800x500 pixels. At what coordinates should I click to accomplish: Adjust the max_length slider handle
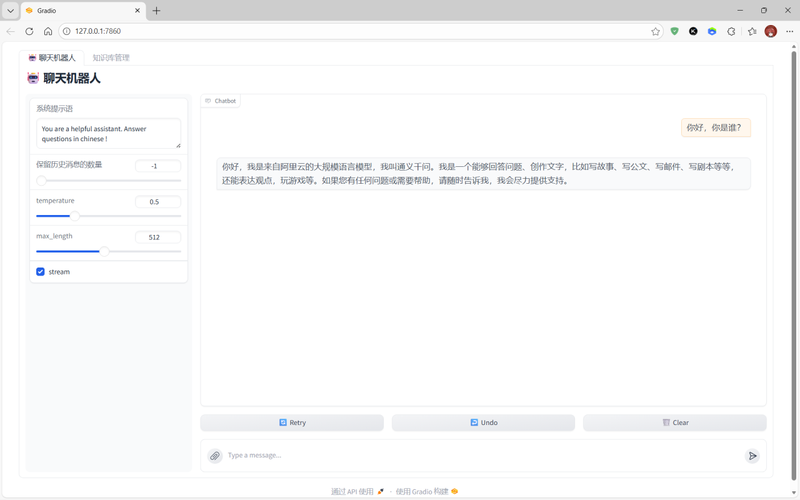click(104, 252)
